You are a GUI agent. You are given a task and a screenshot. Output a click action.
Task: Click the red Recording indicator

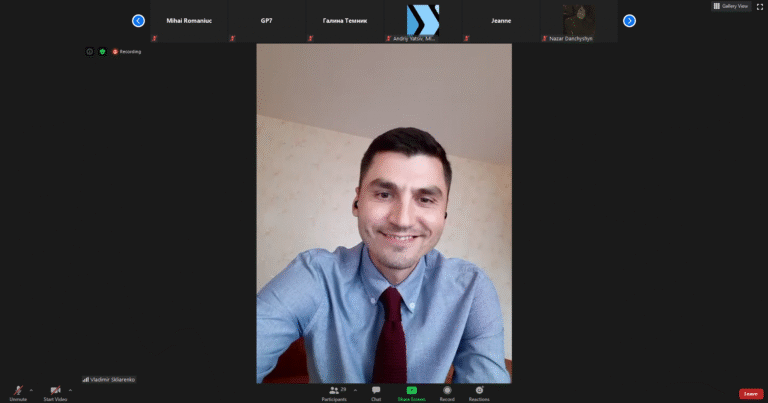point(127,51)
